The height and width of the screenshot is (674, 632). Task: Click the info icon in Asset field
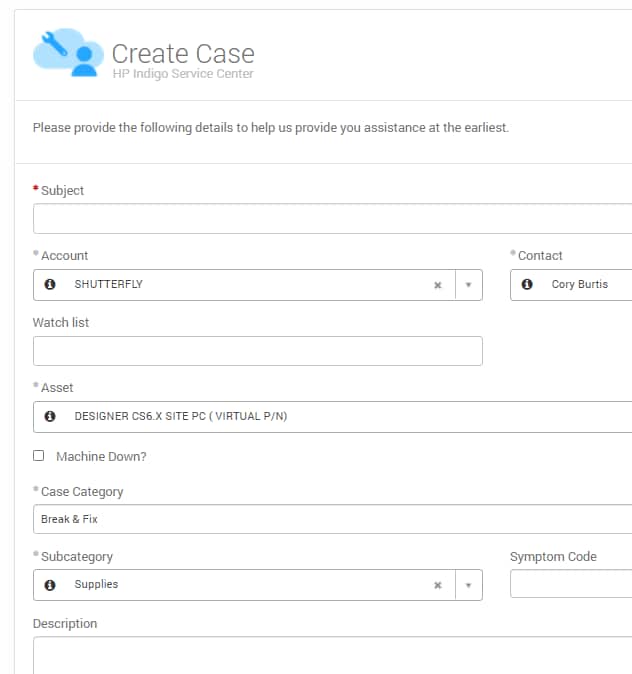pyautogui.click(x=50, y=416)
